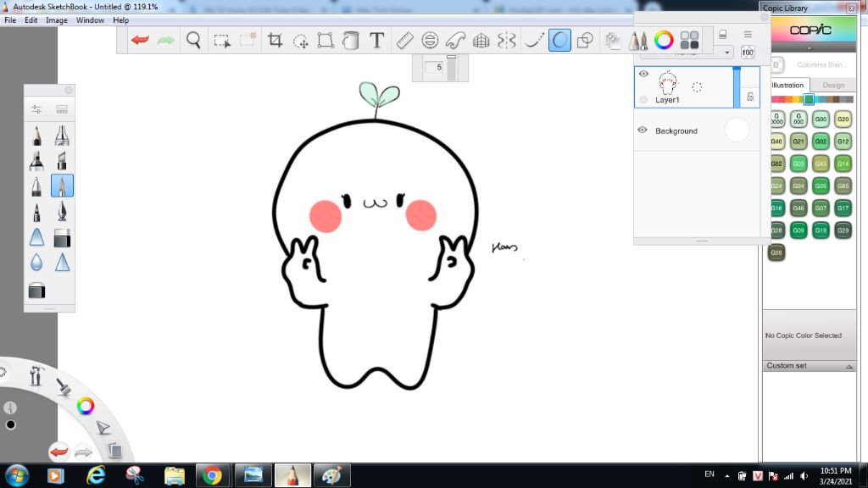Open Internet Explorer from taskbar
Image resolution: width=868 pixels, height=488 pixels.
[96, 475]
